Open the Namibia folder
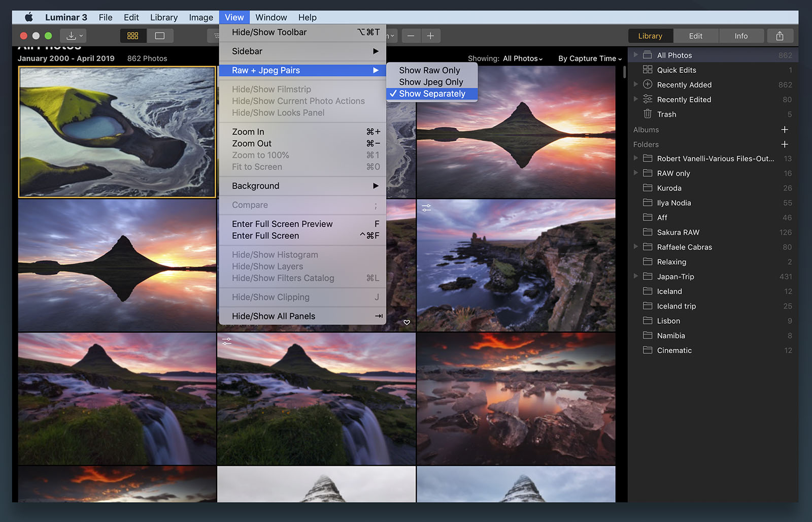Screen dimensions: 812x522 point(713,335)
